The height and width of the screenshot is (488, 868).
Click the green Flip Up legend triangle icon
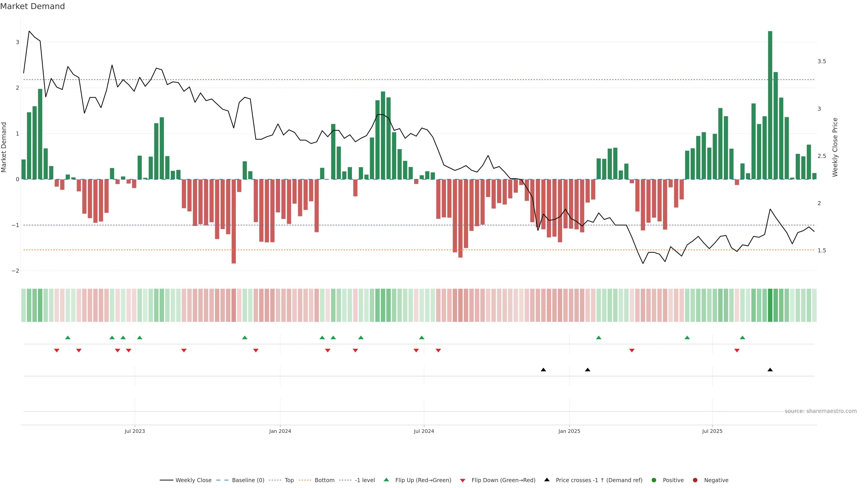pos(387,480)
